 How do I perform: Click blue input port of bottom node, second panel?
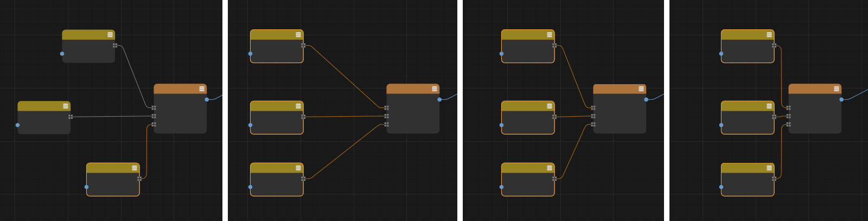pos(250,187)
